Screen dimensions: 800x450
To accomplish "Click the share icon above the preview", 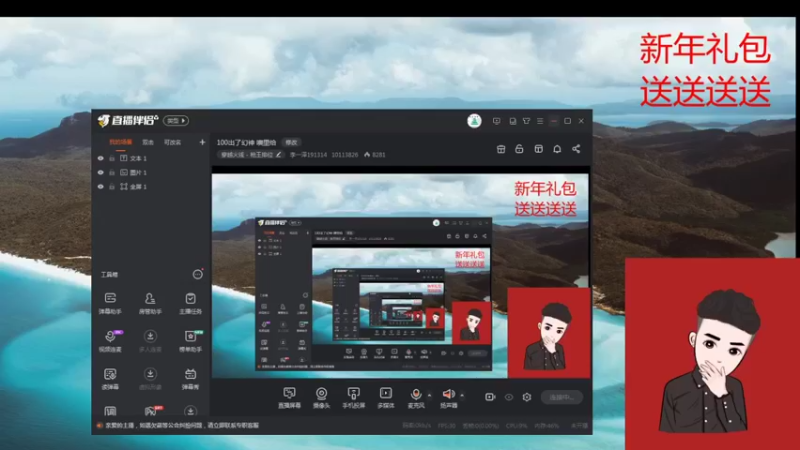I will tap(576, 149).
